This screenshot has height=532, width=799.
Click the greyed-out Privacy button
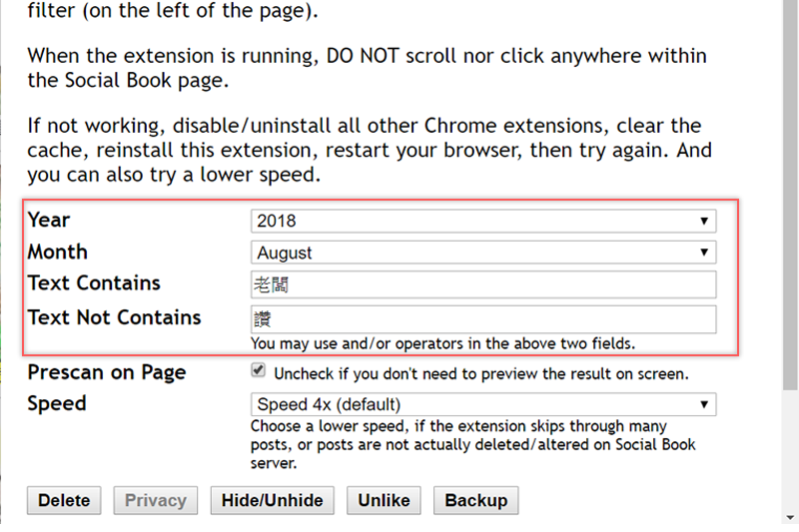point(156,500)
